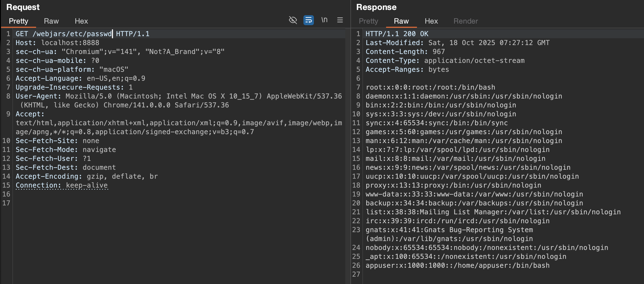
Task: Click the Host: localhost:8888 header line
Action: [x=57, y=43]
